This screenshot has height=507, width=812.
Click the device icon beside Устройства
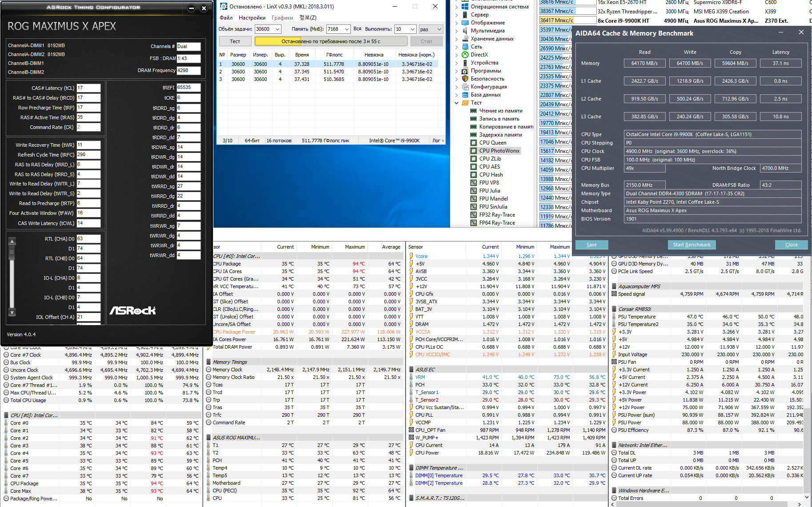[x=465, y=63]
